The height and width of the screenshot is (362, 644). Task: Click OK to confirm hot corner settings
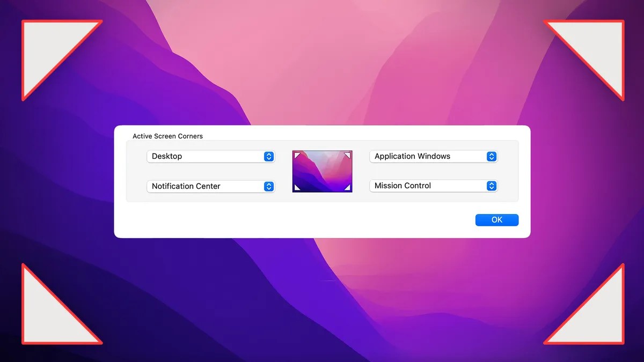(496, 219)
